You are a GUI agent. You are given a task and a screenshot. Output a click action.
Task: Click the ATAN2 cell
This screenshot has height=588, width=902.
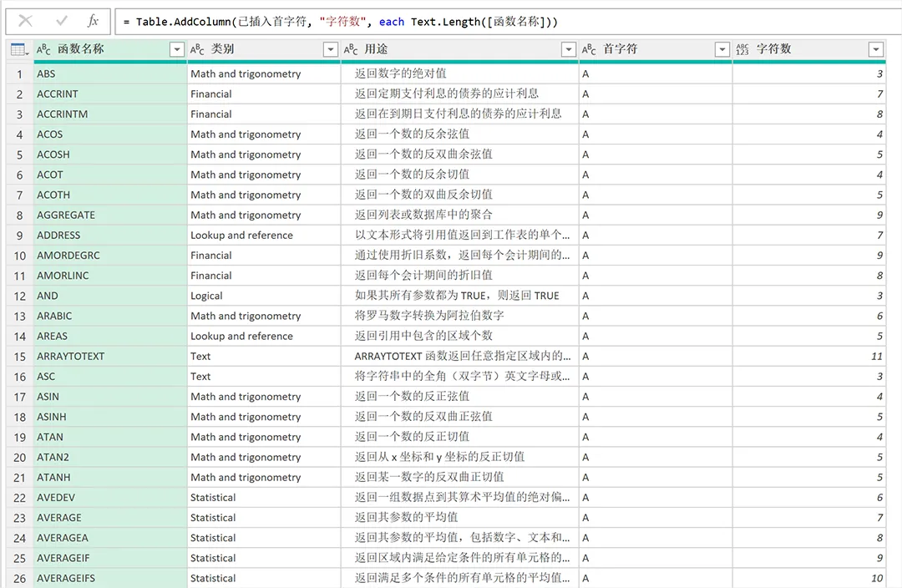(x=110, y=457)
